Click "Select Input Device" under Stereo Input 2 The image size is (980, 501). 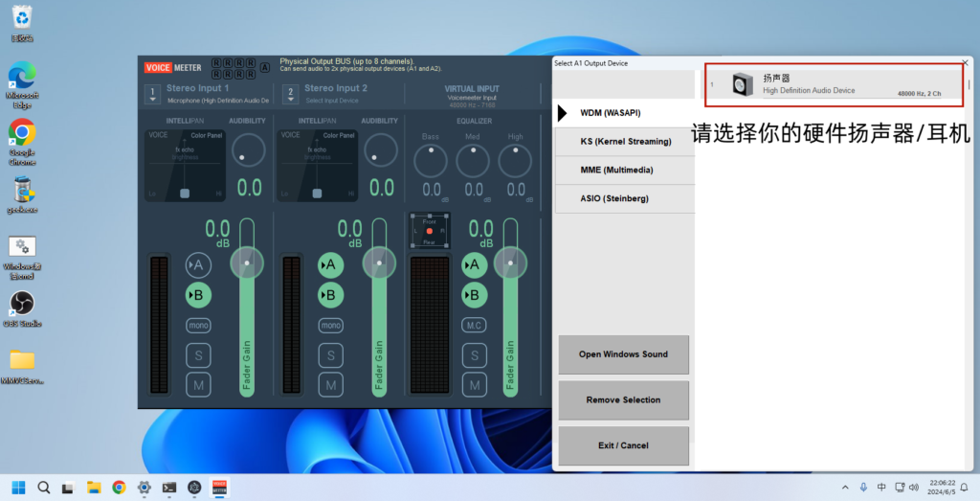point(332,101)
